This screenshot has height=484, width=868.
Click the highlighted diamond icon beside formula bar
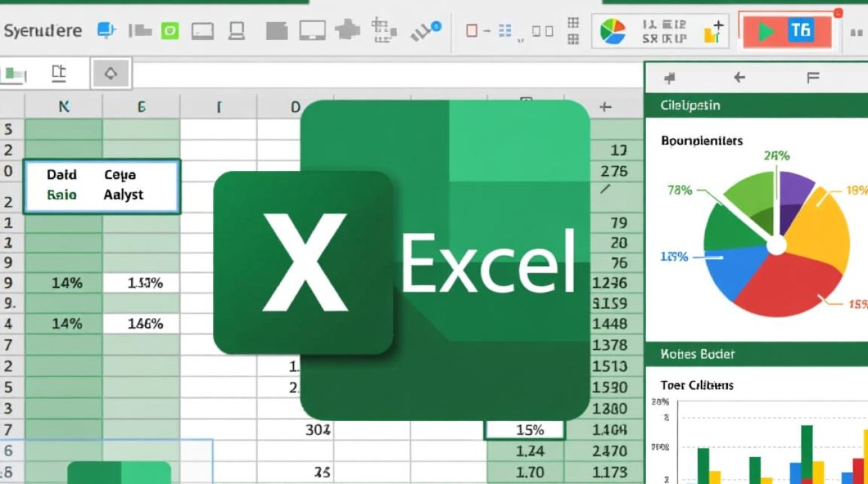111,74
